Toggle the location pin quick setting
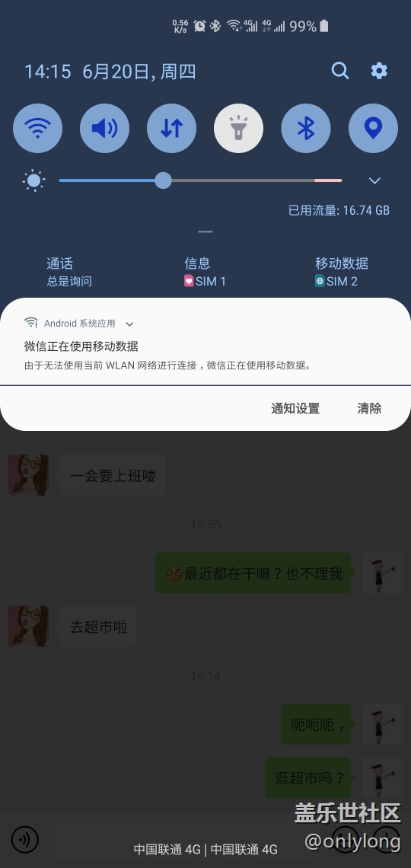 (x=374, y=129)
